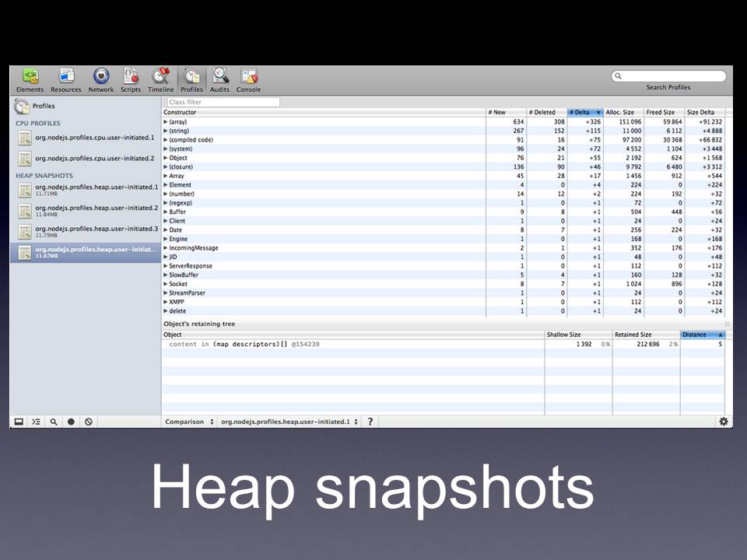Image resolution: width=747 pixels, height=560 pixels.
Task: Toggle the record profile button
Action: (x=71, y=422)
